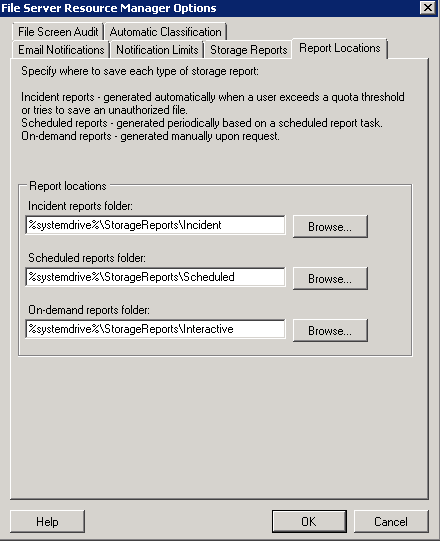Close the dialog with the X button
The width and height of the screenshot is (440, 541).
(428, 8)
